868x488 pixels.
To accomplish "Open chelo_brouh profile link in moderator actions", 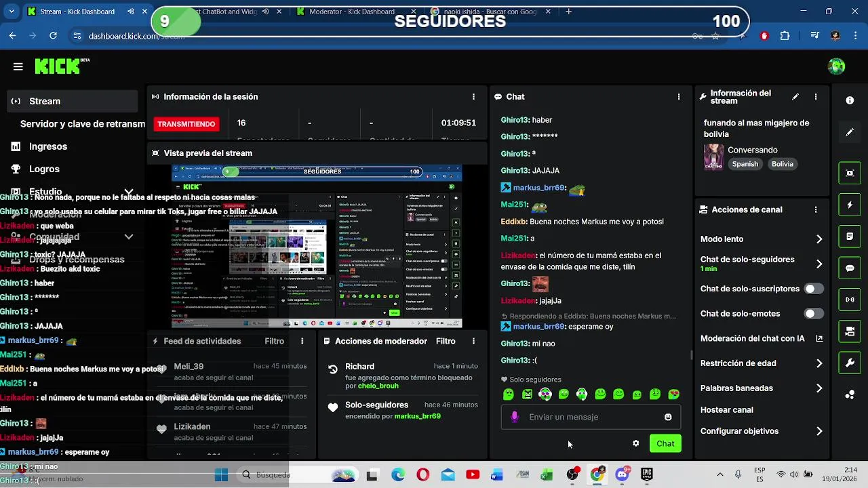I will (378, 386).
